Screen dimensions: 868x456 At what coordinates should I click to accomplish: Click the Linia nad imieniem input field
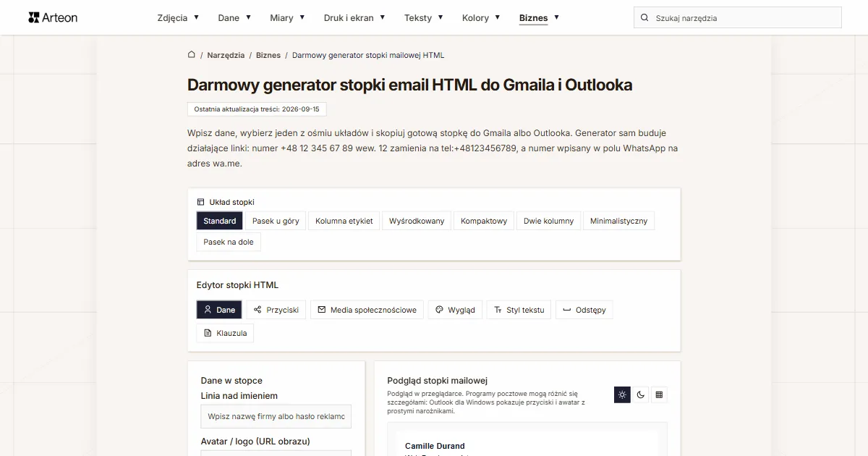point(276,416)
